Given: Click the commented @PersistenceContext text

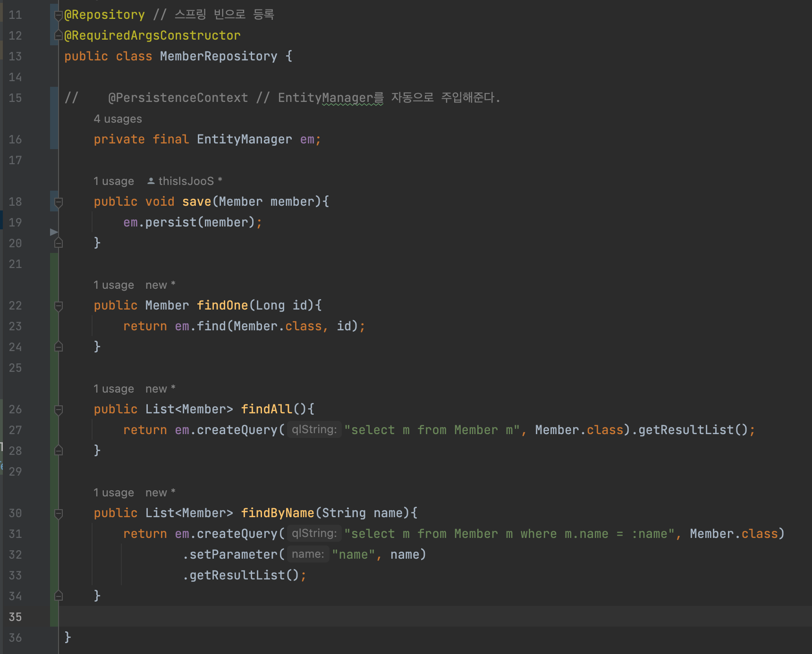Looking at the screenshot, I should tap(178, 98).
